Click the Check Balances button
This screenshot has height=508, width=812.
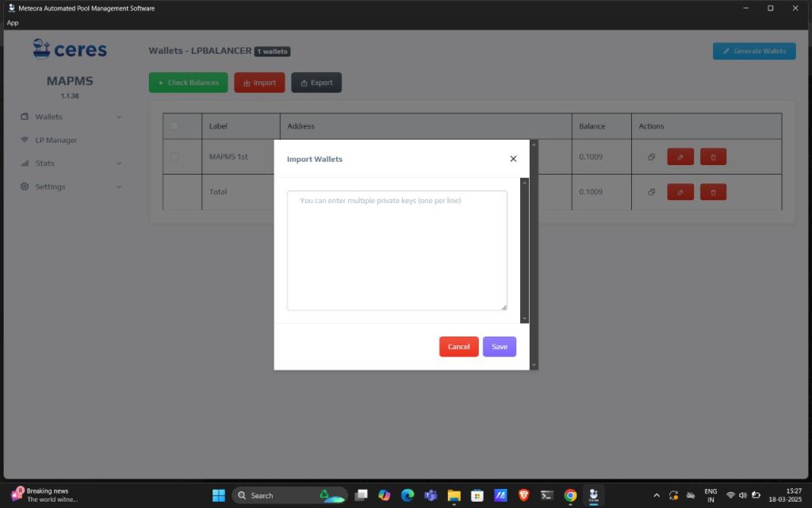pyautogui.click(x=189, y=83)
